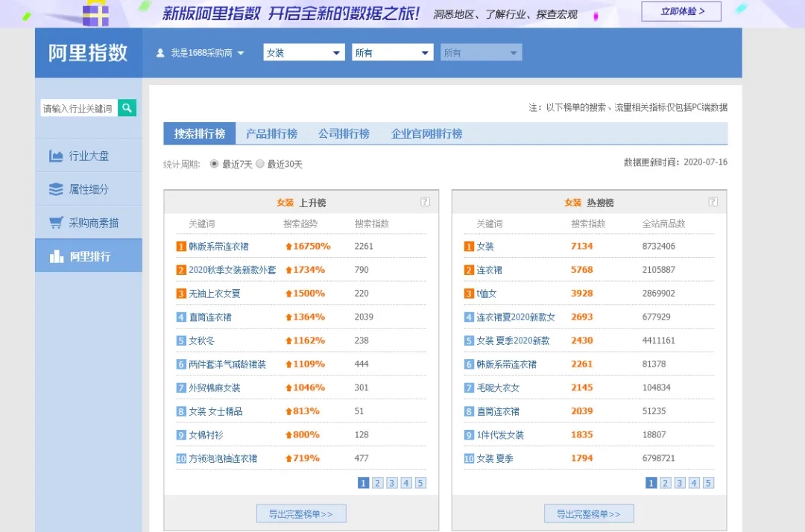Open the 行业大盘 chart icon
The image size is (805, 532).
55,156
